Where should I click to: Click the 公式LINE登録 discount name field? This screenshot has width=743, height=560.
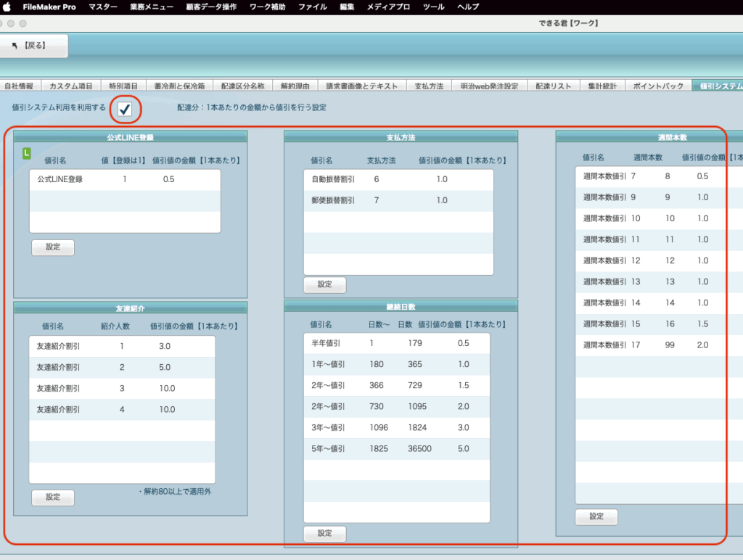pos(60,179)
